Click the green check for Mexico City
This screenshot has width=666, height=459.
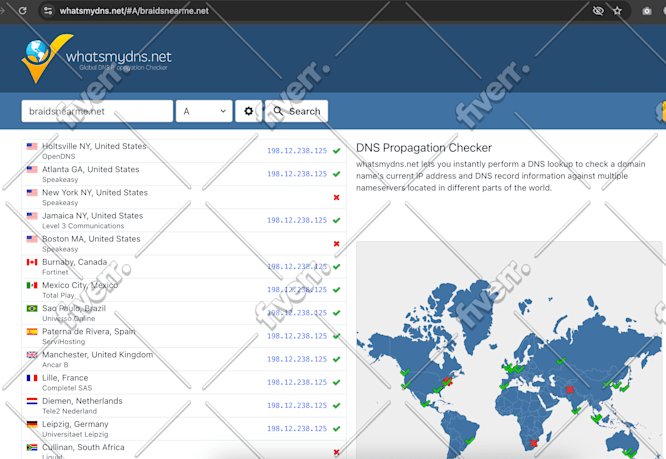click(336, 290)
